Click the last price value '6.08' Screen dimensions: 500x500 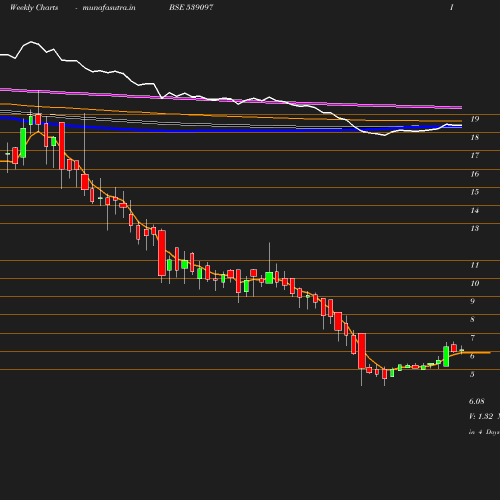tap(477, 401)
